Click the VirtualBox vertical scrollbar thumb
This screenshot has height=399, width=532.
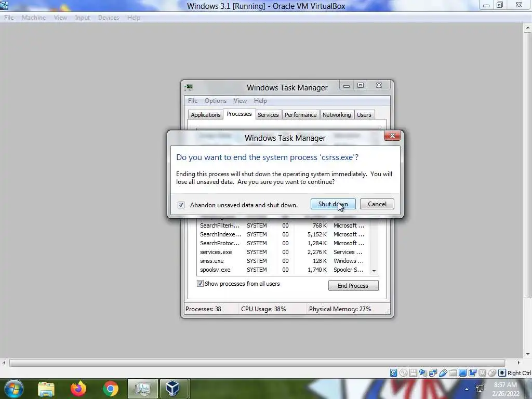coord(528,166)
